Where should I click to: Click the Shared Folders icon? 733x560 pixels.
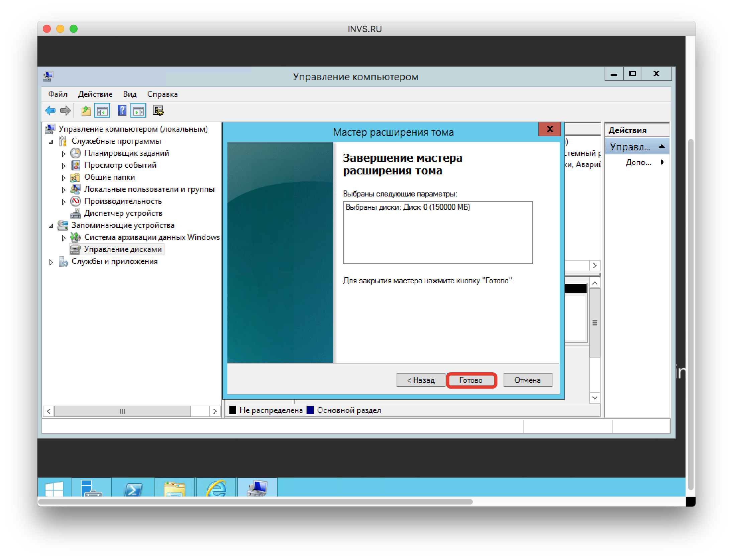click(x=75, y=177)
